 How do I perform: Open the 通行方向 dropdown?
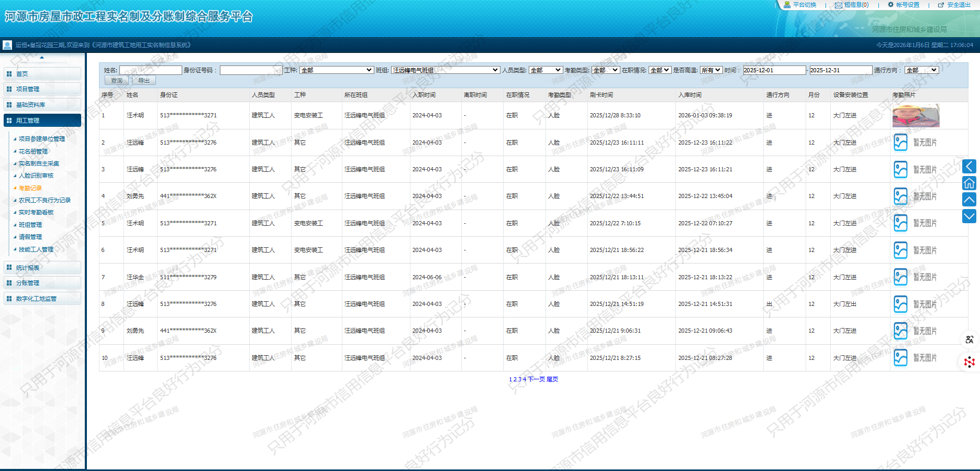[x=921, y=70]
